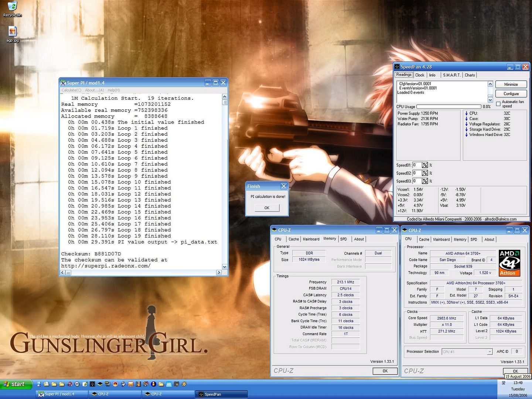Open the Processor Selection dropdown in CPU-Z

490,352
